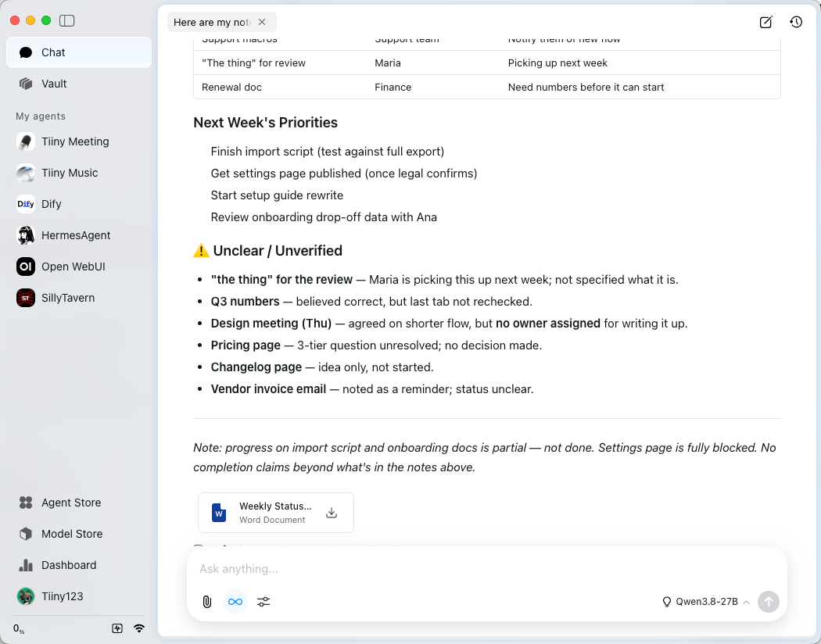Toggle the infinity mode button
The width and height of the screenshot is (821, 644).
tap(235, 602)
